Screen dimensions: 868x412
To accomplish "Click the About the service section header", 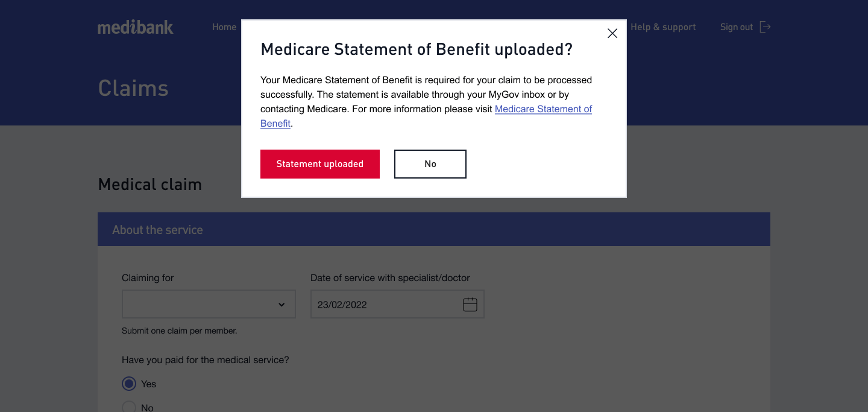I will click(434, 229).
